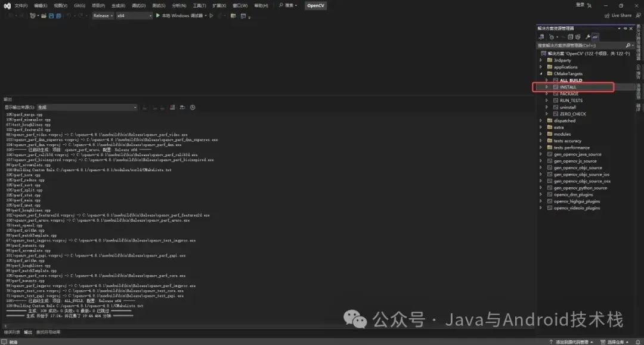Screen dimensions: 644x345
Task: Open the 扩展(X) menu
Action: tap(219, 6)
